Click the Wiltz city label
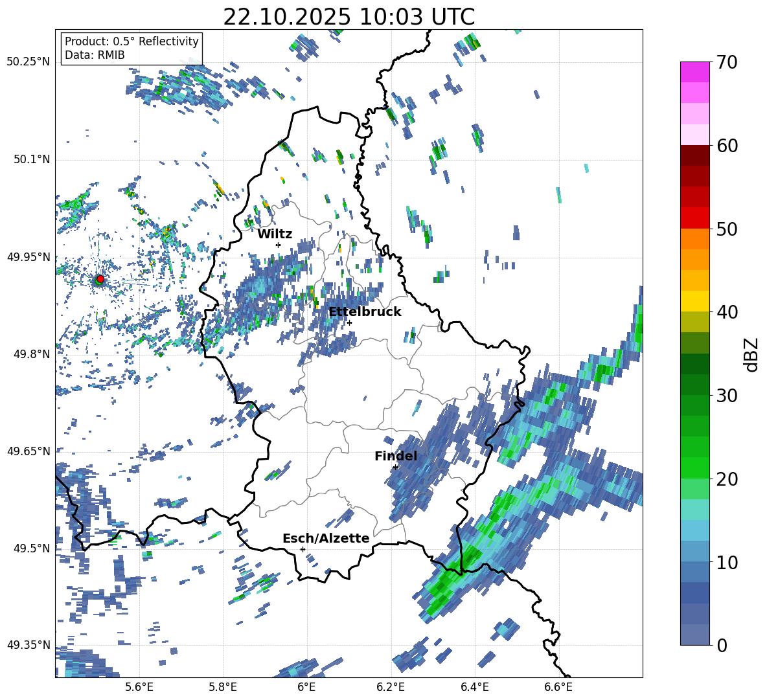This screenshot has height=700, width=767. point(275,234)
